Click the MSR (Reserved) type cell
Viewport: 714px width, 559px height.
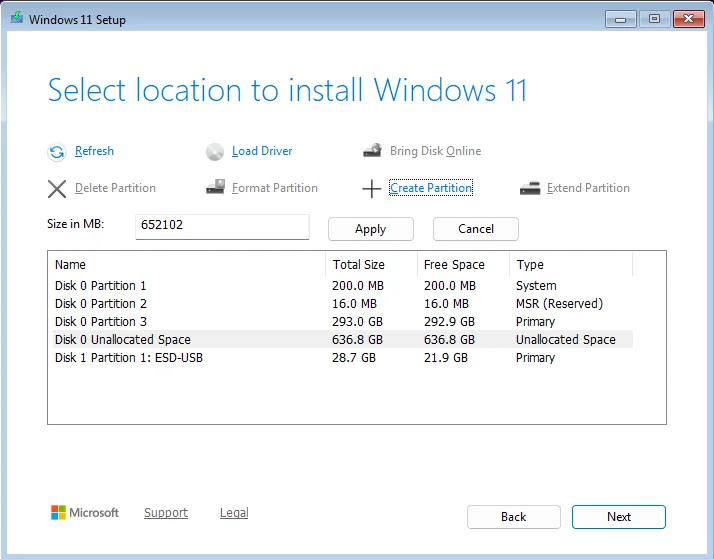coord(559,304)
